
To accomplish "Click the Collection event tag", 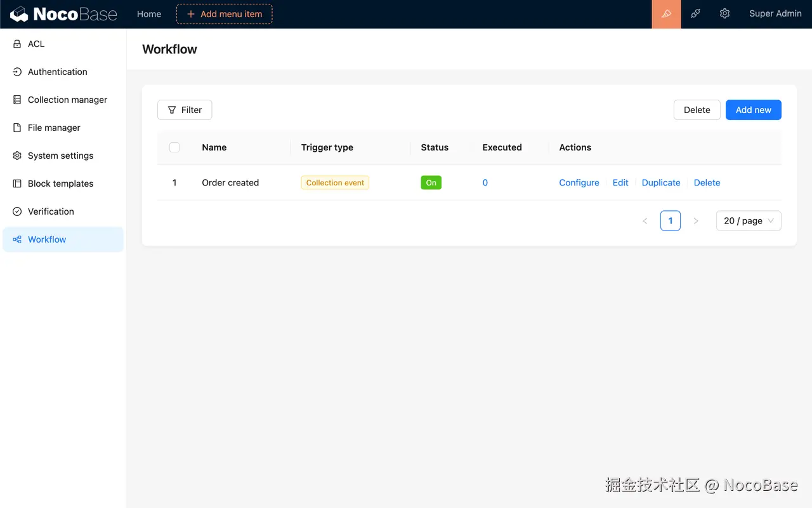I will point(335,183).
